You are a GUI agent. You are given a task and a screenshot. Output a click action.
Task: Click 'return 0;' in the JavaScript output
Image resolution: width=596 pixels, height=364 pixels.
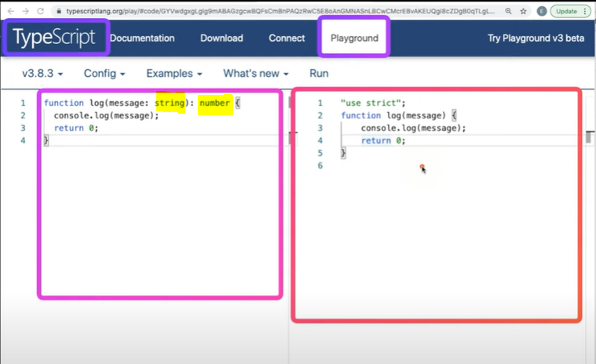coord(383,140)
